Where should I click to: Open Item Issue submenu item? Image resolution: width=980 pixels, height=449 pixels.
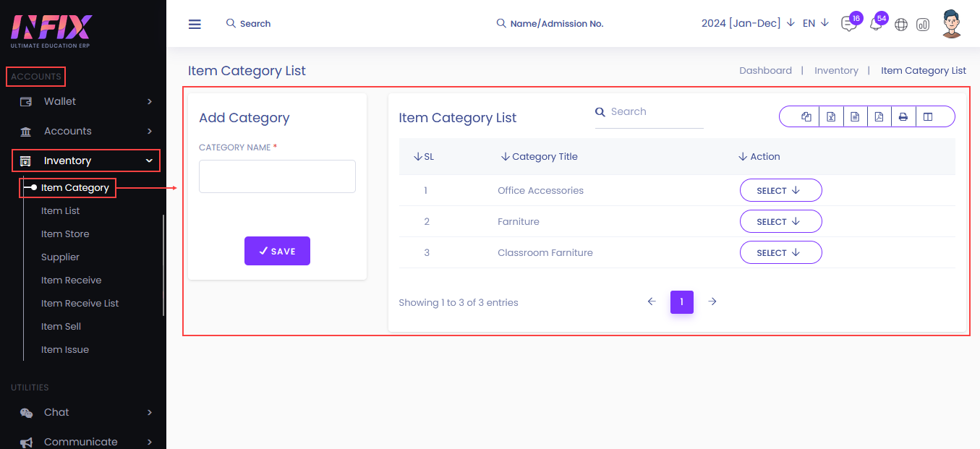[65, 350]
